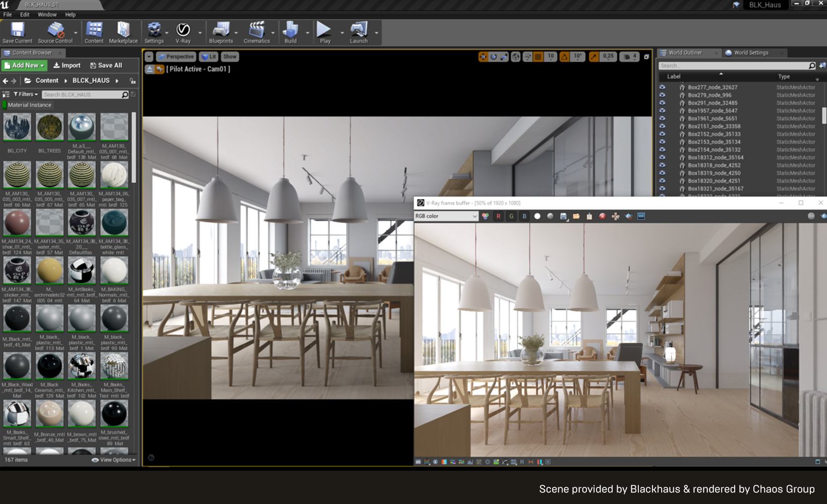Switch to the World Settings tab
The width and height of the screenshot is (827, 504).
(x=750, y=52)
